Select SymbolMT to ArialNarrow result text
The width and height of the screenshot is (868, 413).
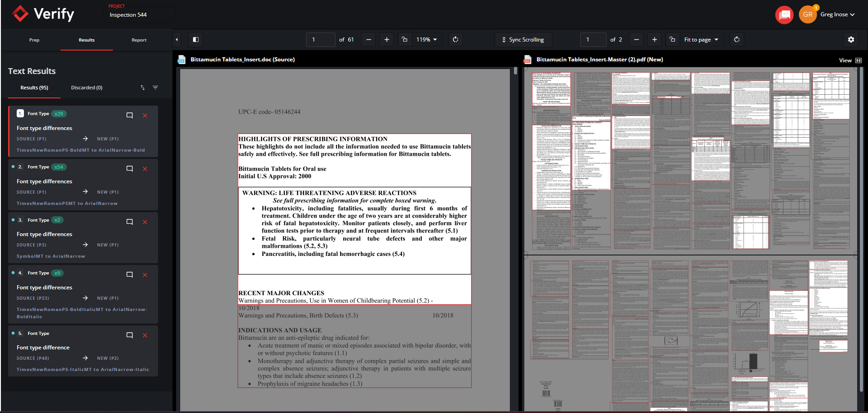click(x=51, y=256)
